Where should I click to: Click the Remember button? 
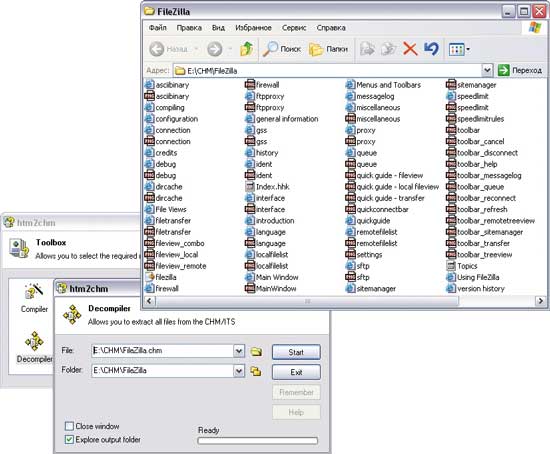(x=296, y=392)
